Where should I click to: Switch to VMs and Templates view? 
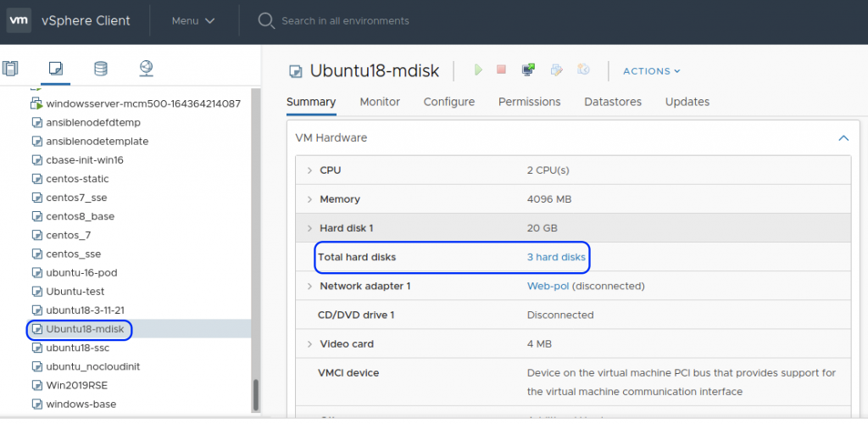click(x=56, y=69)
